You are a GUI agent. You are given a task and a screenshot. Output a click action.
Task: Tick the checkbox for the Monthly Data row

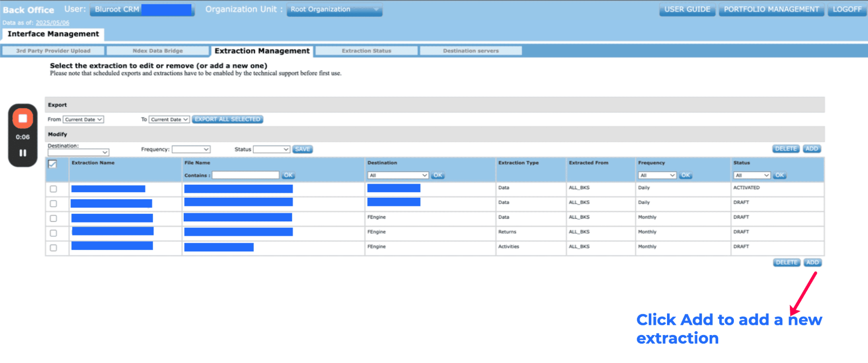(x=53, y=219)
